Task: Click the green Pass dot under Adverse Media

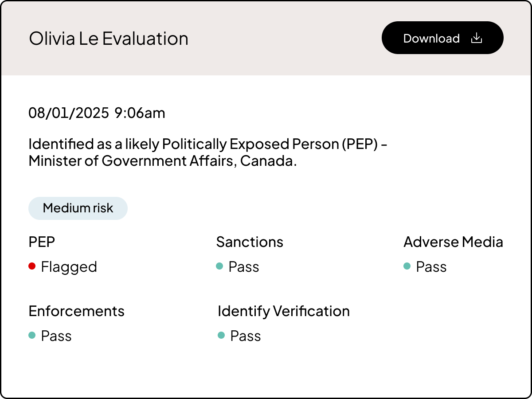Action: coord(407,266)
